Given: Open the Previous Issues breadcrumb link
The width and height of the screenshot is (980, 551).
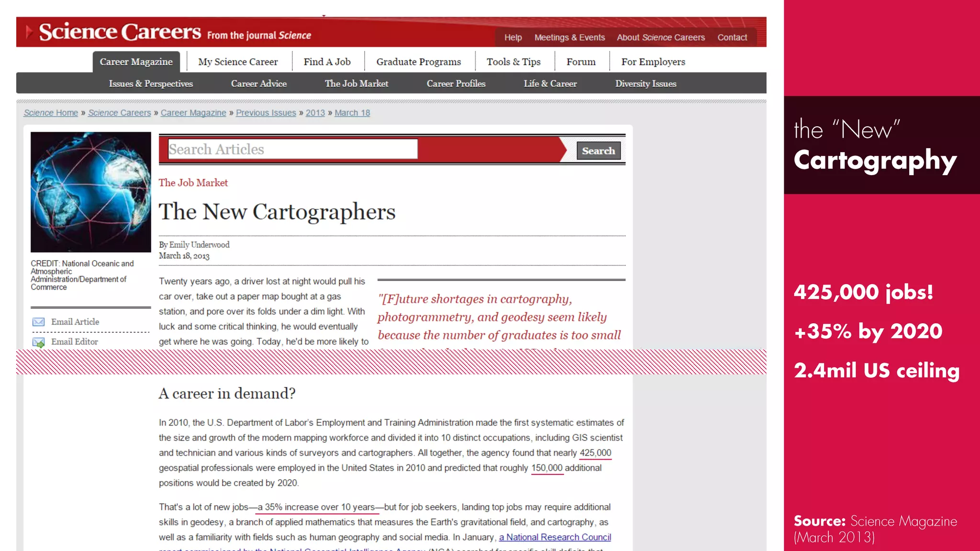Looking at the screenshot, I should click(266, 113).
